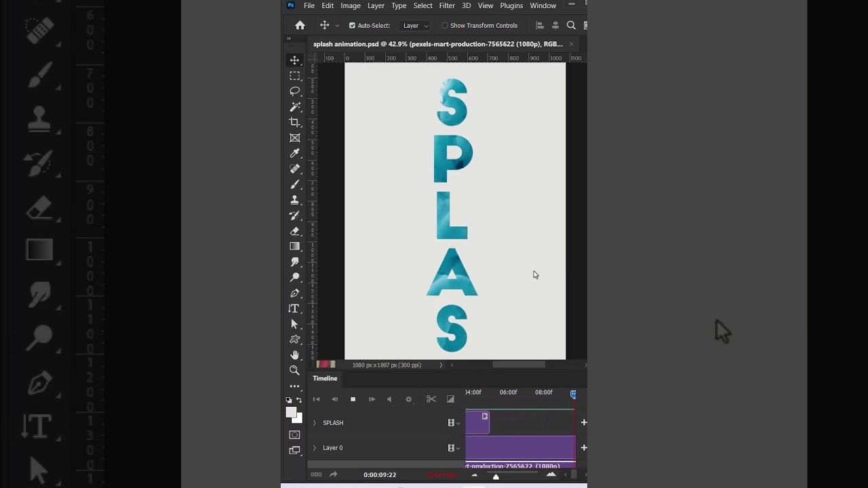This screenshot has width=868, height=488.
Task: Change screen mode icon in toolbox
Action: coord(294,450)
